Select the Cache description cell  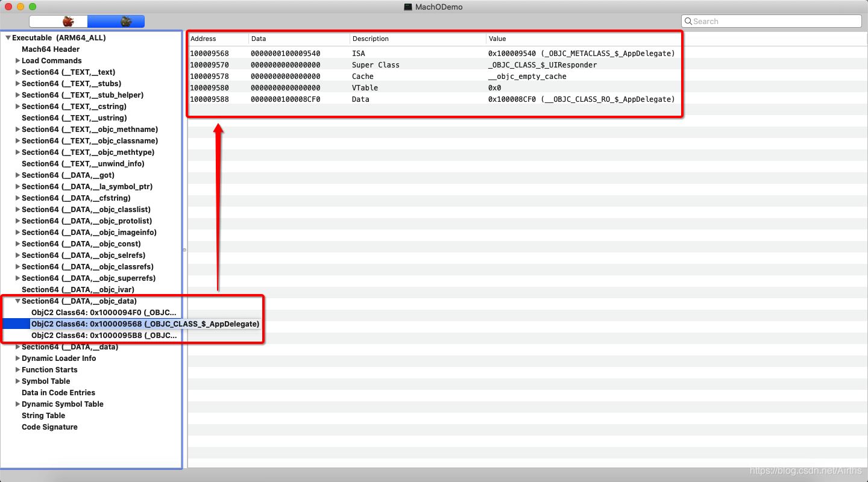[x=363, y=77]
